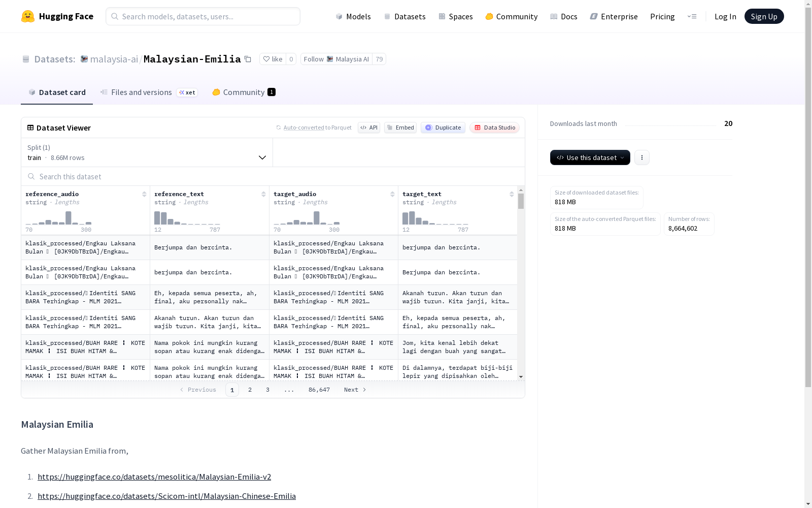812x508 pixels.
Task: Open the Community nav item
Action: [511, 16]
